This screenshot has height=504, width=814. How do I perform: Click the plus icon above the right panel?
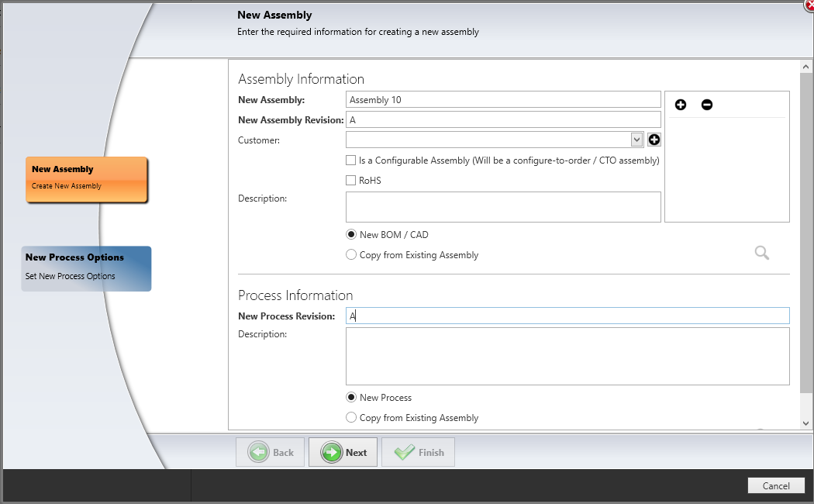(680, 104)
